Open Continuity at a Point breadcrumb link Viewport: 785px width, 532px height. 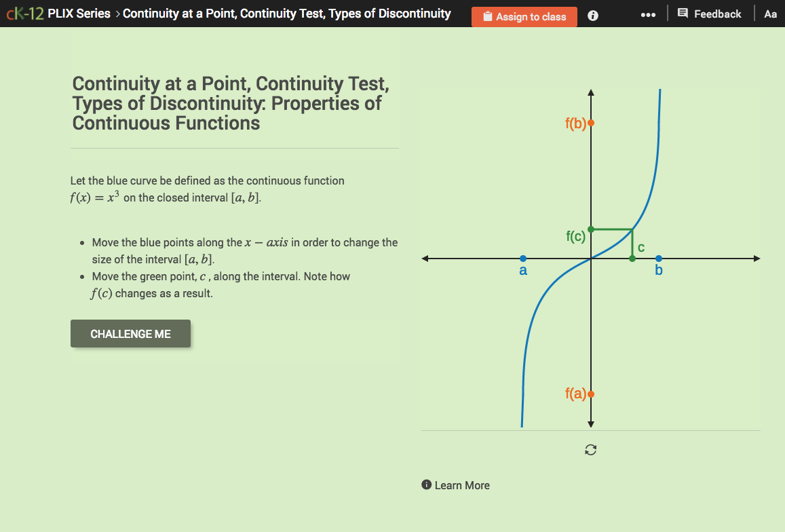[x=288, y=13]
